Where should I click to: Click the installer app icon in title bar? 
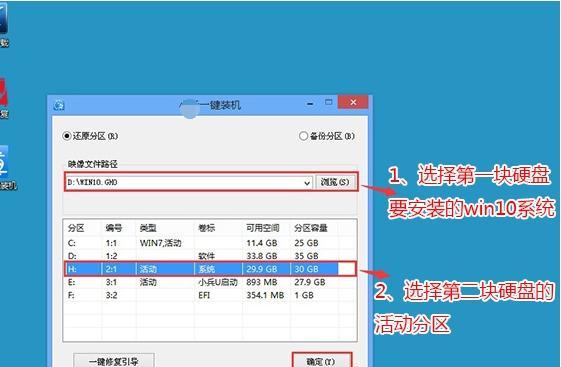[x=59, y=105]
